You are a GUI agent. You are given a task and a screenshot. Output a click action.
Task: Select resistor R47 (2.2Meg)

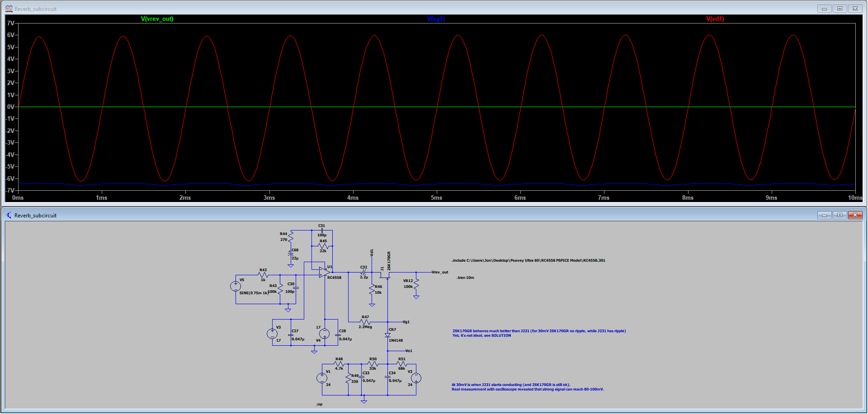(365, 322)
